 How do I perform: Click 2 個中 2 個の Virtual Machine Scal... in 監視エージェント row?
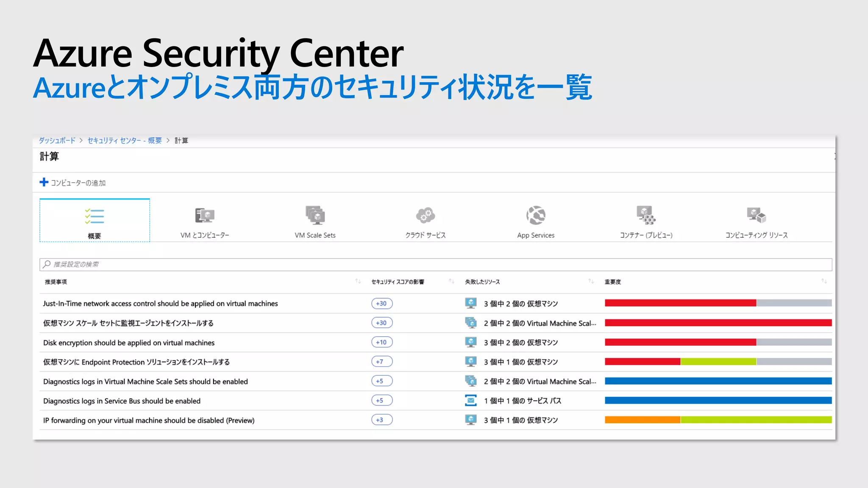click(x=540, y=323)
